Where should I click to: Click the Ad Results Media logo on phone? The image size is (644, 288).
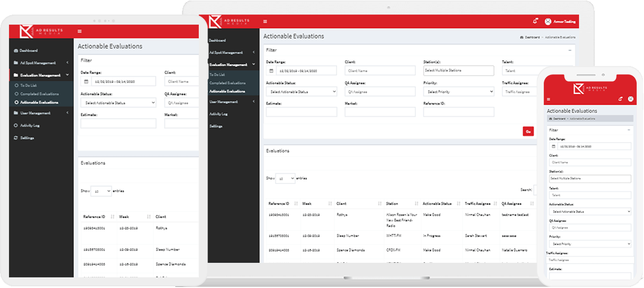(590, 88)
